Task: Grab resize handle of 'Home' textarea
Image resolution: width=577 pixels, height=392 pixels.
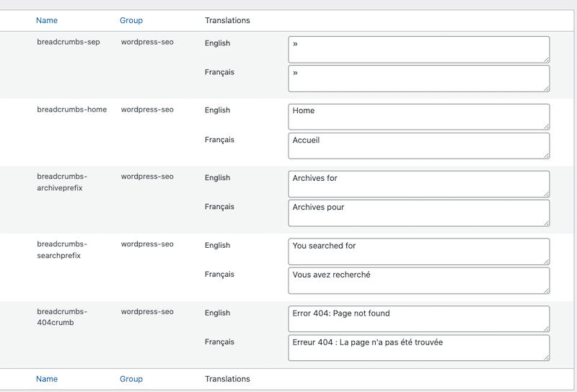Action: tap(547, 127)
